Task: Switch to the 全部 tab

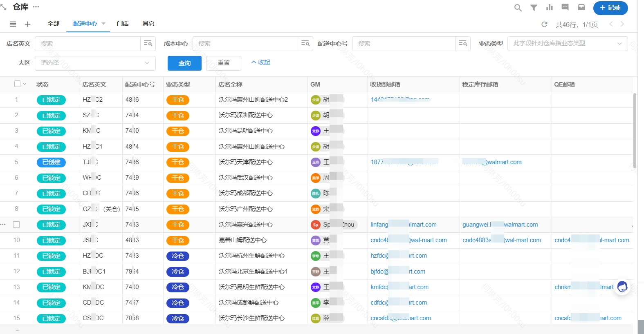Action: pos(54,24)
